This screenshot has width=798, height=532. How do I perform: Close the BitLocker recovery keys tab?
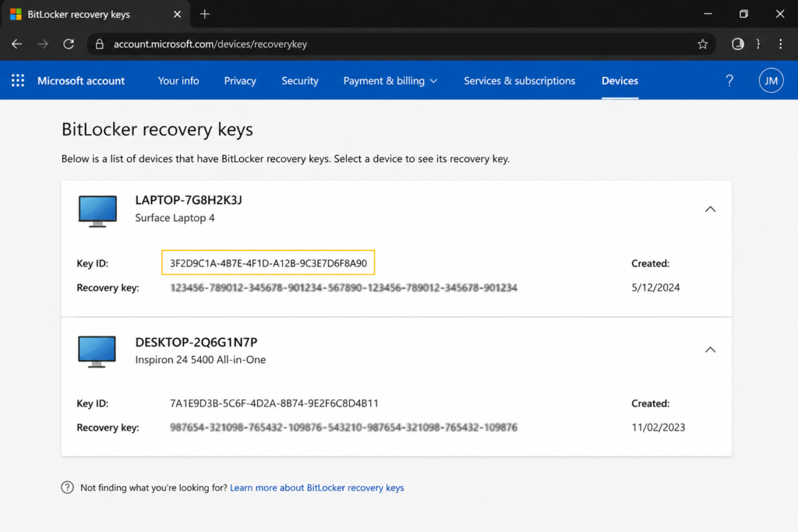click(177, 14)
